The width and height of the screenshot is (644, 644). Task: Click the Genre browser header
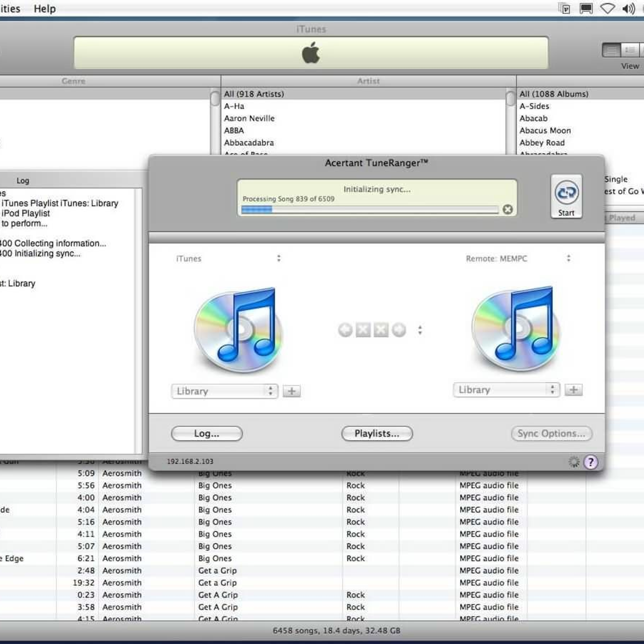pos(74,81)
